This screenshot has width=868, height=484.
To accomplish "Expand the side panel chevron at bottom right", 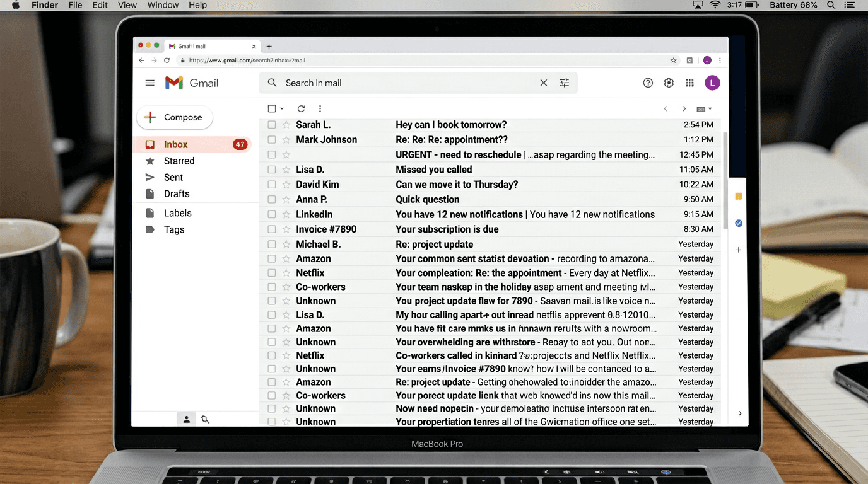I will click(739, 413).
